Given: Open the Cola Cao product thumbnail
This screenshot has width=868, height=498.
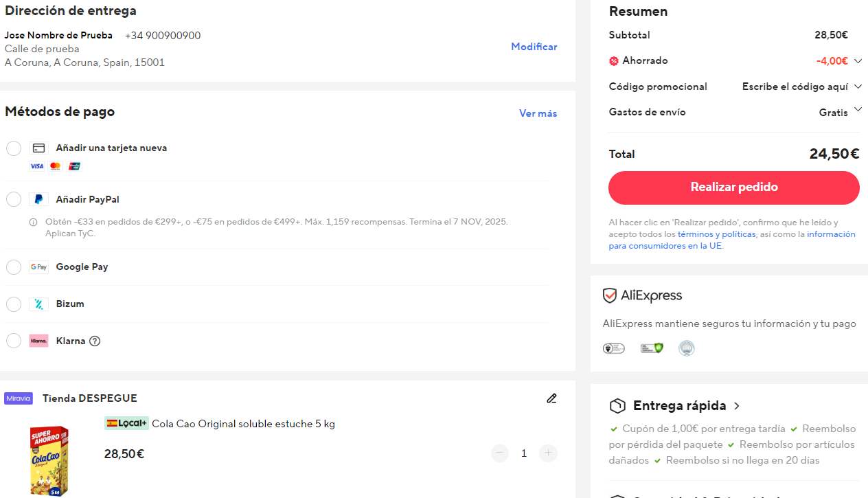Looking at the screenshot, I should click(49, 460).
